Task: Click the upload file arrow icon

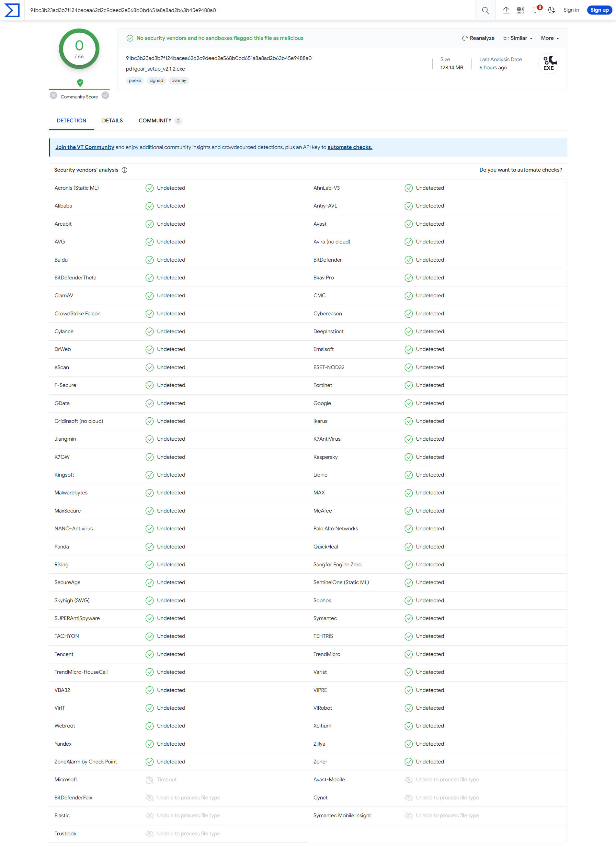Action: coord(506,10)
